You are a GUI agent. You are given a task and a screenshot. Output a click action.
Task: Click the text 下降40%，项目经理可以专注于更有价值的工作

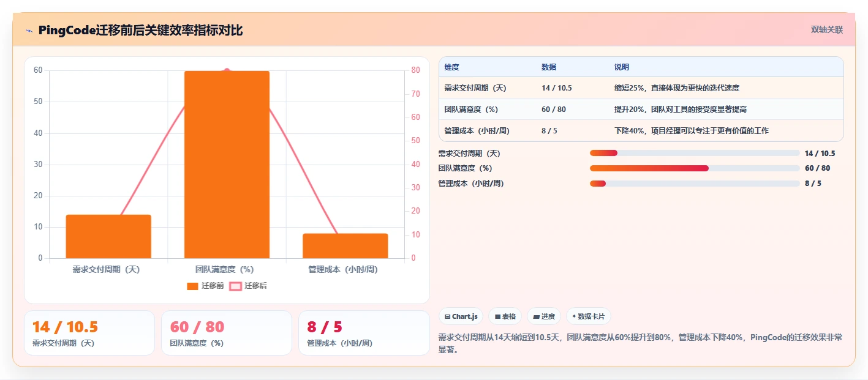pyautogui.click(x=692, y=131)
